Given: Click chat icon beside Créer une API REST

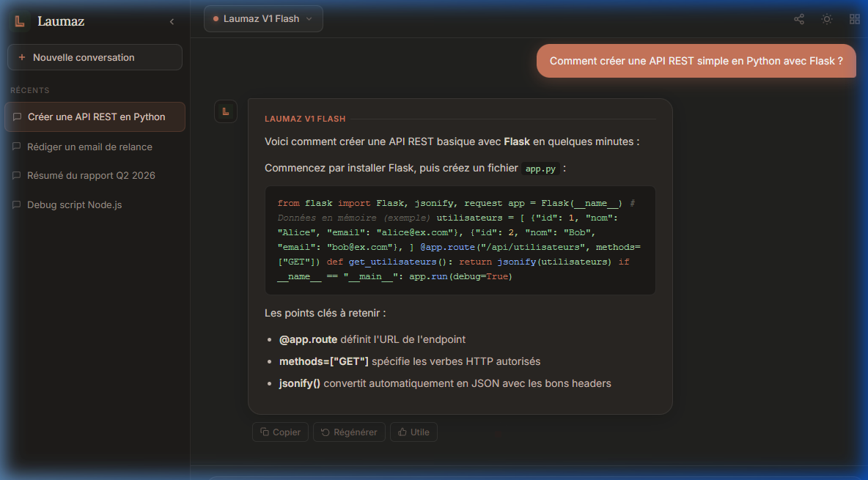Looking at the screenshot, I should (x=17, y=117).
